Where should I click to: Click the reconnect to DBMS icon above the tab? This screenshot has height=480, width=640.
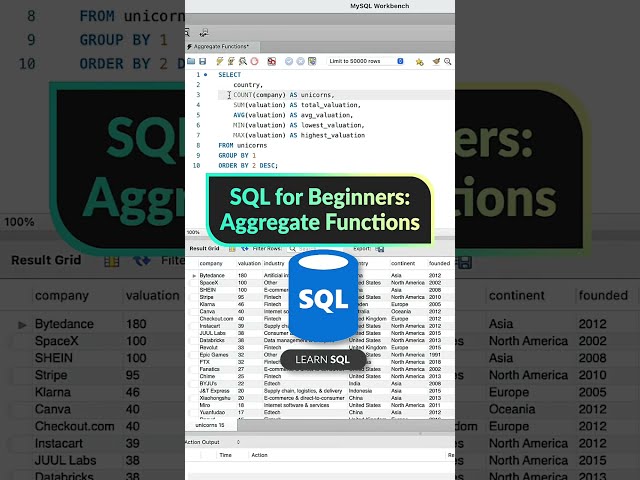204,32
